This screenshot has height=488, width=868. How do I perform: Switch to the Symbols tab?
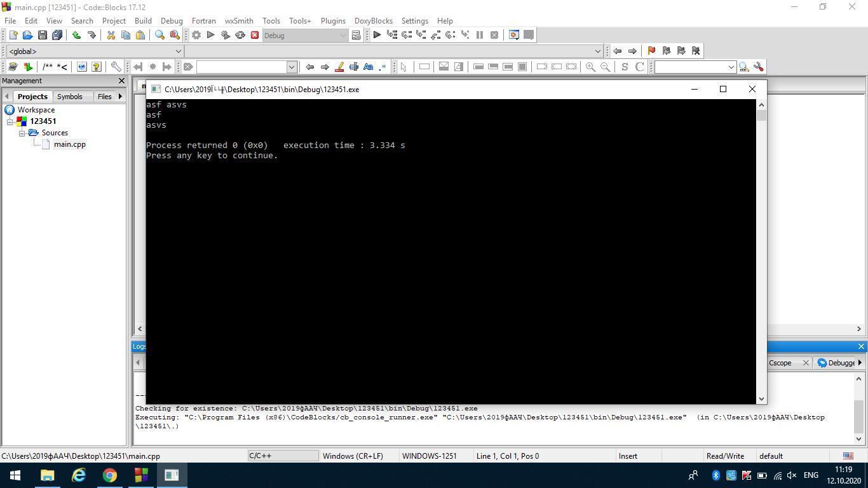(69, 97)
